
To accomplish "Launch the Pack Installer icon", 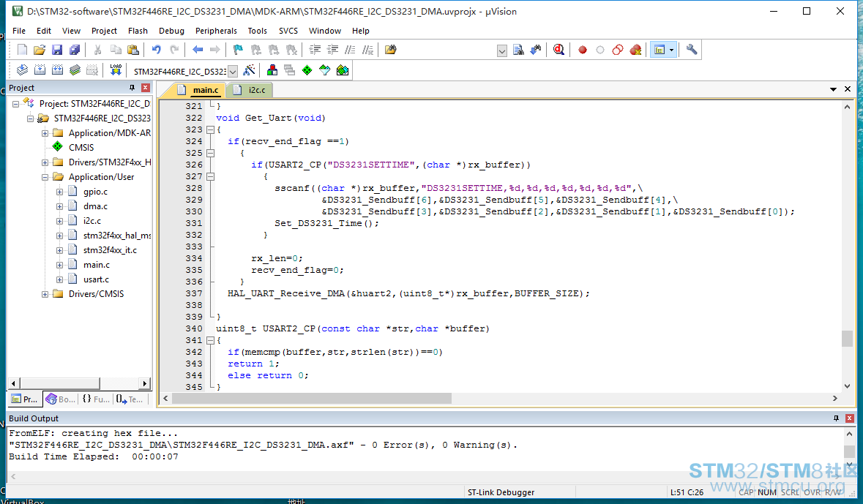I will click(x=343, y=70).
